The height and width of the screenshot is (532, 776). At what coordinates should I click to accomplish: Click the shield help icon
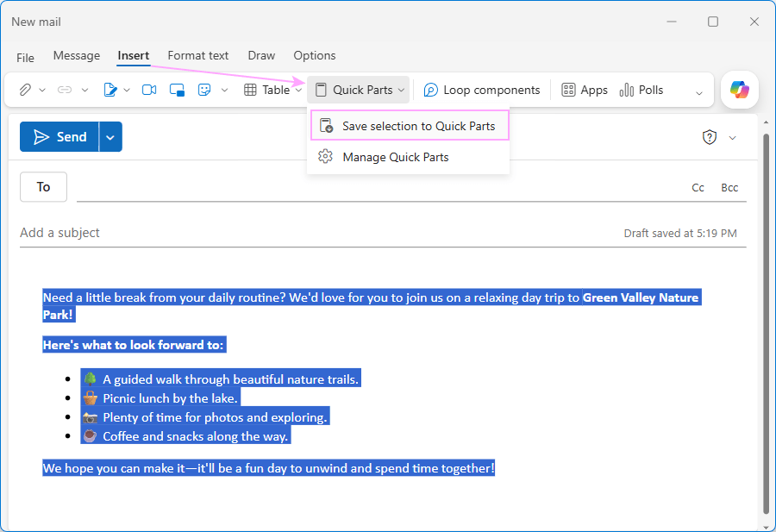tap(710, 137)
